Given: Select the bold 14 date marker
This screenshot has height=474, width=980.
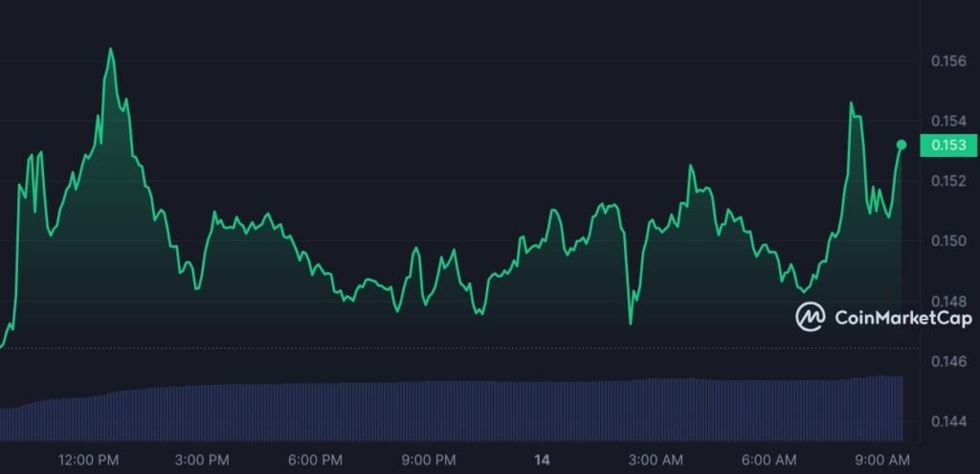Looking at the screenshot, I should pos(542,461).
